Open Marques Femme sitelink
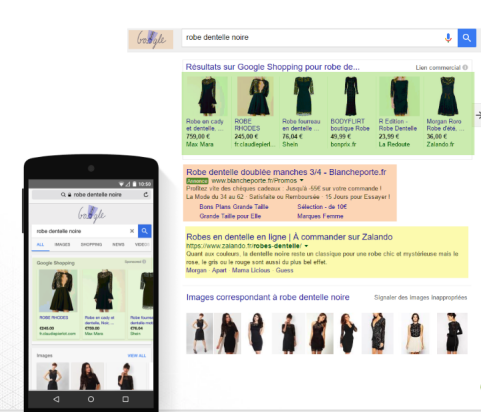The width and height of the screenshot is (482, 412). tap(320, 216)
